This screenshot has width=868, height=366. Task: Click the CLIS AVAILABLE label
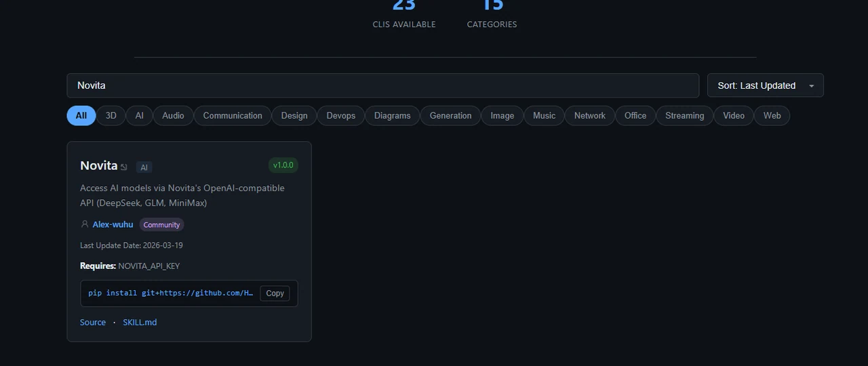coord(404,24)
